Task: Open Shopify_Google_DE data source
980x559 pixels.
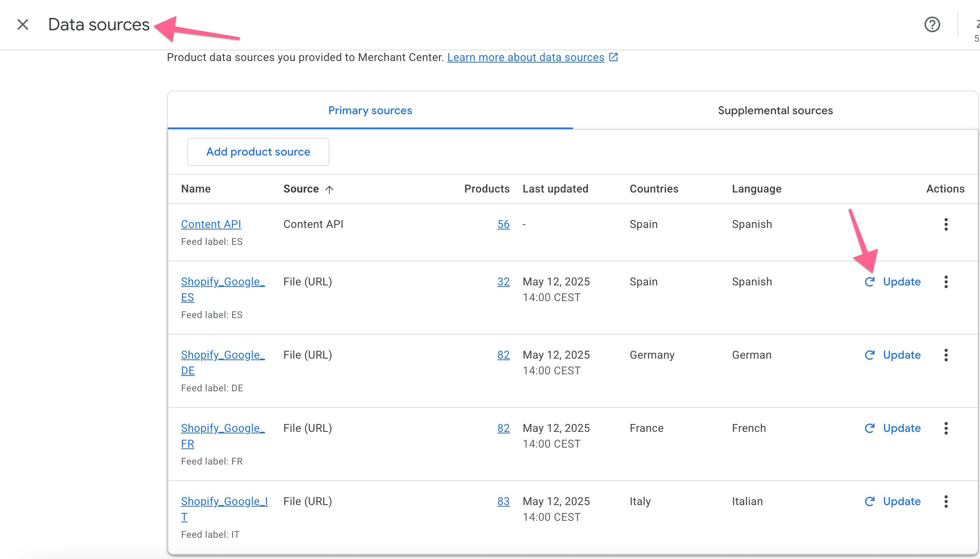Action: pyautogui.click(x=223, y=363)
